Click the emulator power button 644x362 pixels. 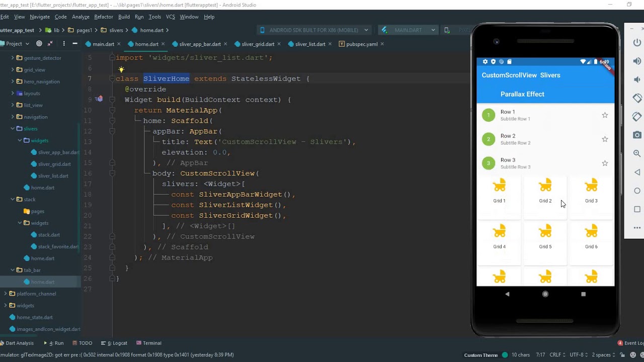click(637, 43)
